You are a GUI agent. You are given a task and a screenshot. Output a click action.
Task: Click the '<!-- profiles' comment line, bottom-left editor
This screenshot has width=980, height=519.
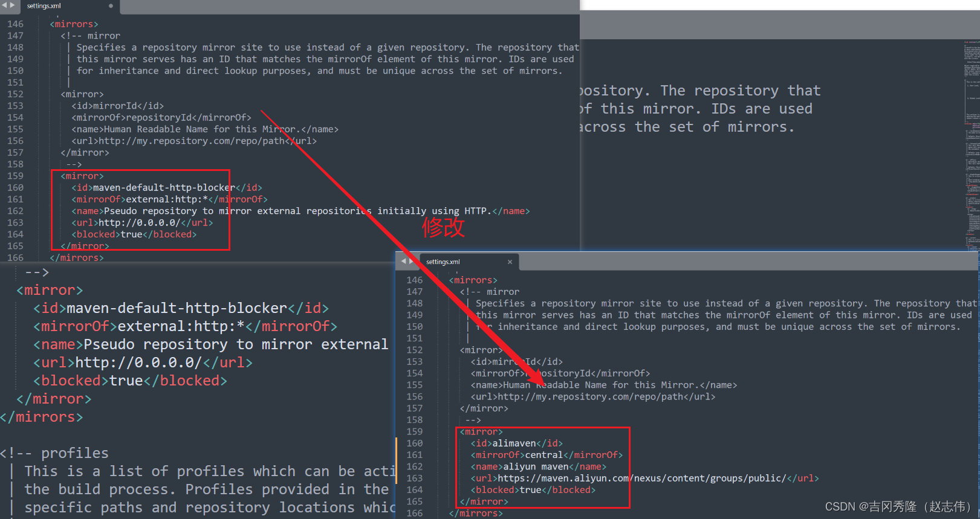[54, 453]
